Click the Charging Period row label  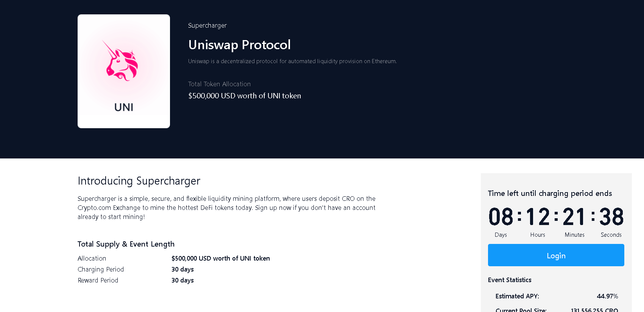(x=101, y=269)
